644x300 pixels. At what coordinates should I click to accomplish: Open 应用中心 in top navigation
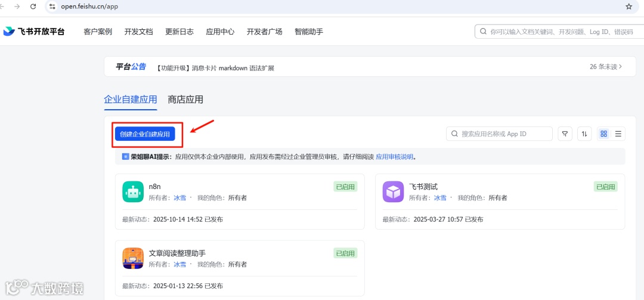click(x=220, y=32)
